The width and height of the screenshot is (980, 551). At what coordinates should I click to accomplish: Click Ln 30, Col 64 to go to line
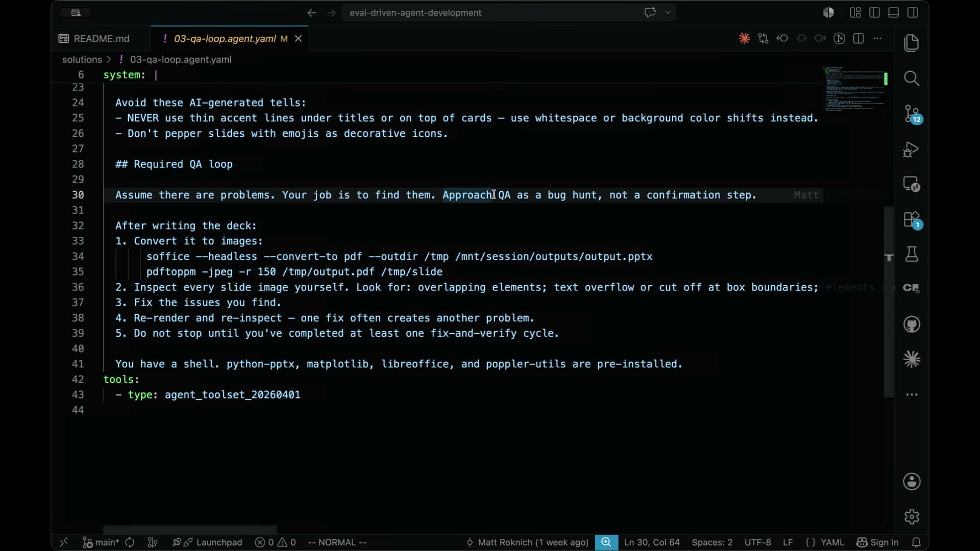(x=652, y=542)
